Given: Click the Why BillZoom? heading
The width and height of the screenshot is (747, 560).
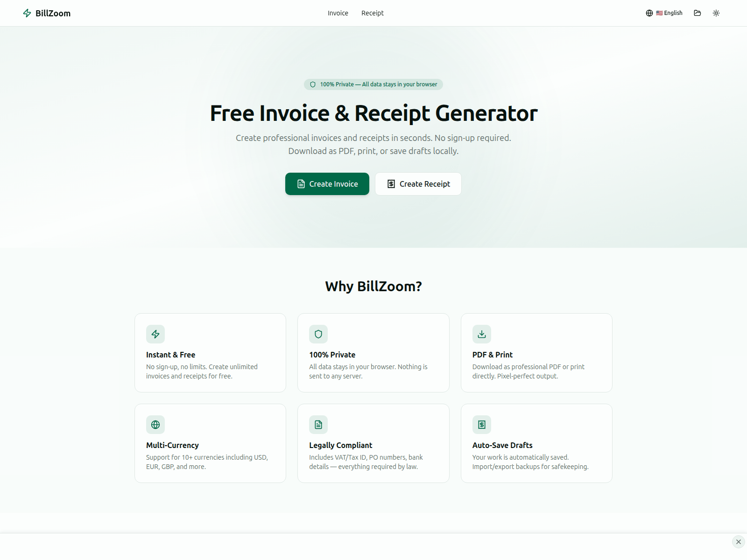Looking at the screenshot, I should click(x=373, y=286).
